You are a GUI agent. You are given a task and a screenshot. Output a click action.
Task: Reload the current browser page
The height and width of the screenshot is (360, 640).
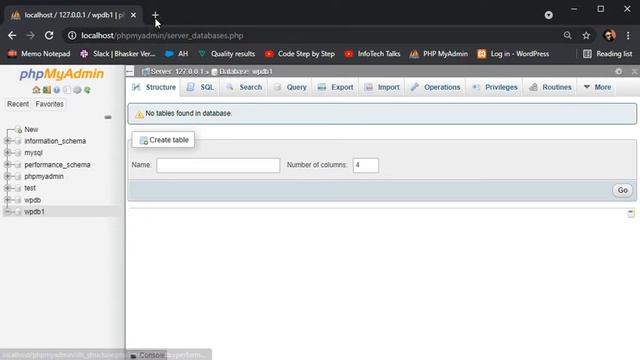click(49, 36)
